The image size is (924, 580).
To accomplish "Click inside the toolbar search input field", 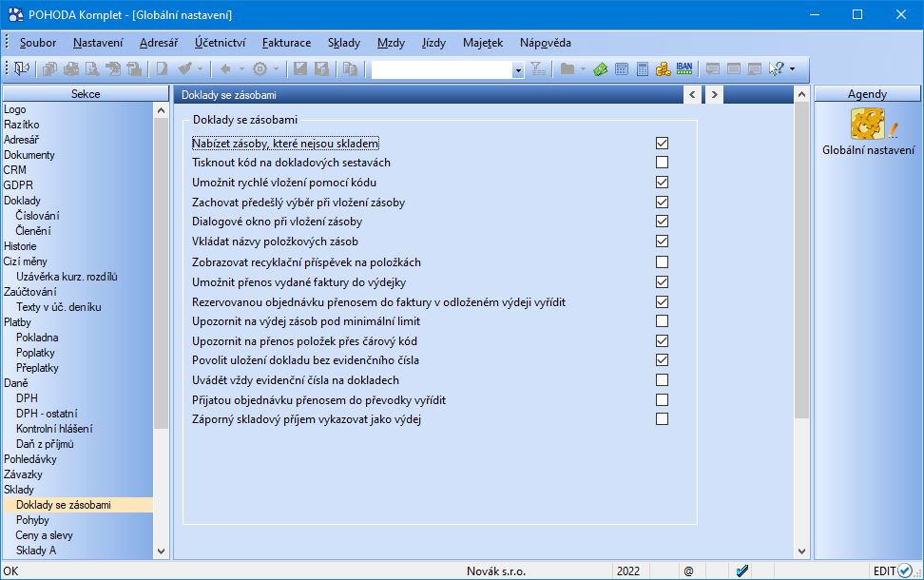I will (442, 70).
